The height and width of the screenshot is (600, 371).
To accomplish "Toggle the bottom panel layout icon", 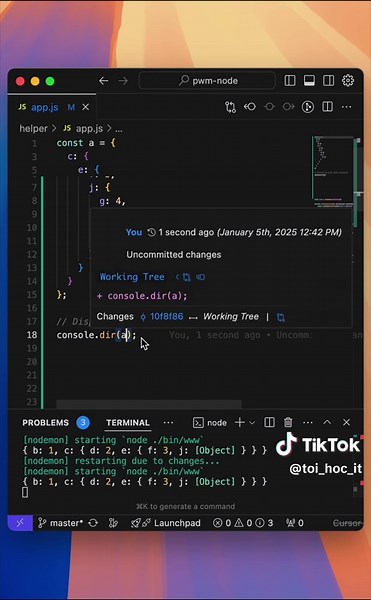I will click(x=309, y=80).
